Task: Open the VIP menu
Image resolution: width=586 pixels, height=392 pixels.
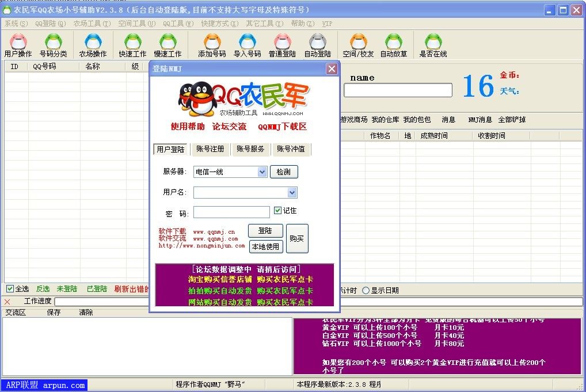Action: coord(327,24)
